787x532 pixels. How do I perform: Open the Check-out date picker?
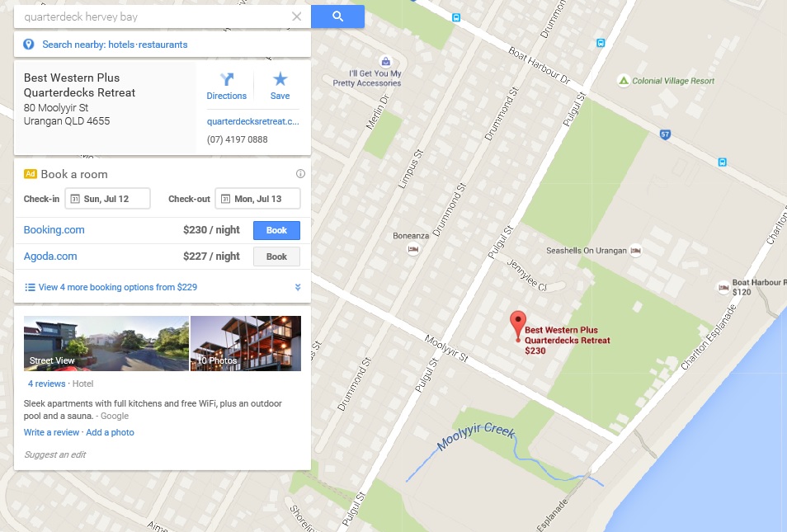coord(258,199)
